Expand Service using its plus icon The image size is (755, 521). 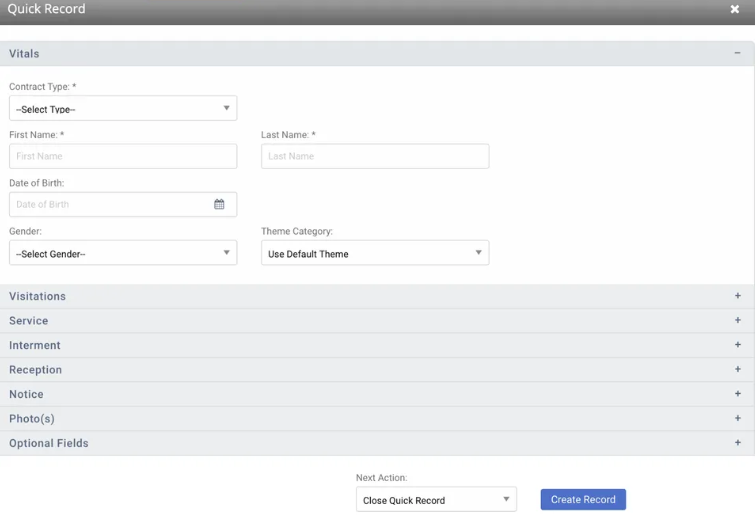point(737,321)
